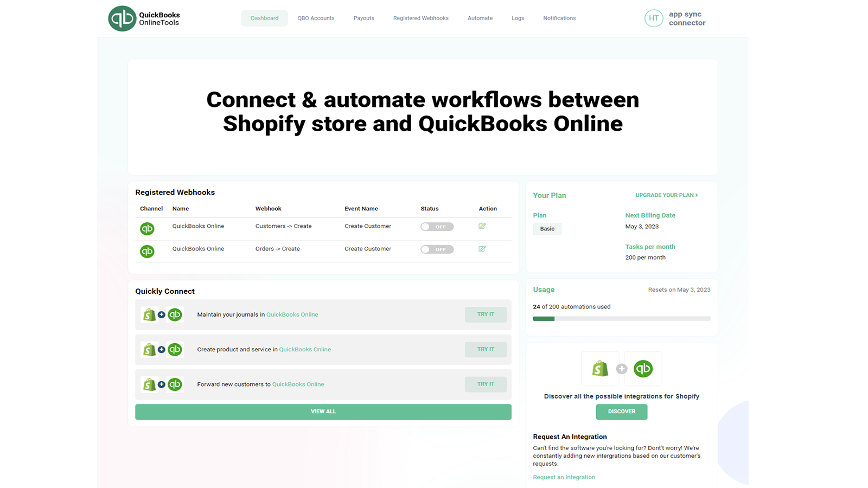Viewport: 868px width, 488px height.
Task: Toggle Orders -> Create webhook status on
Action: [437, 249]
